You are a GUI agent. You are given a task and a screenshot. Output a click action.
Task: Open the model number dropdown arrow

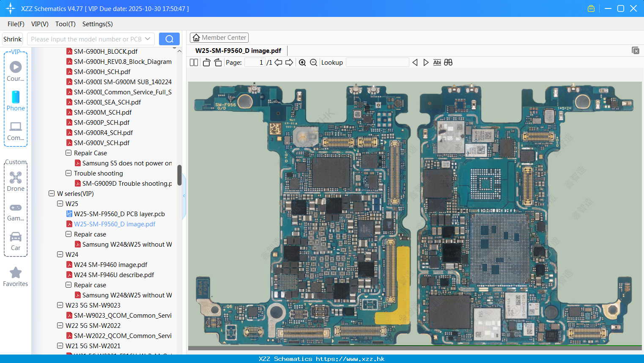coord(148,39)
